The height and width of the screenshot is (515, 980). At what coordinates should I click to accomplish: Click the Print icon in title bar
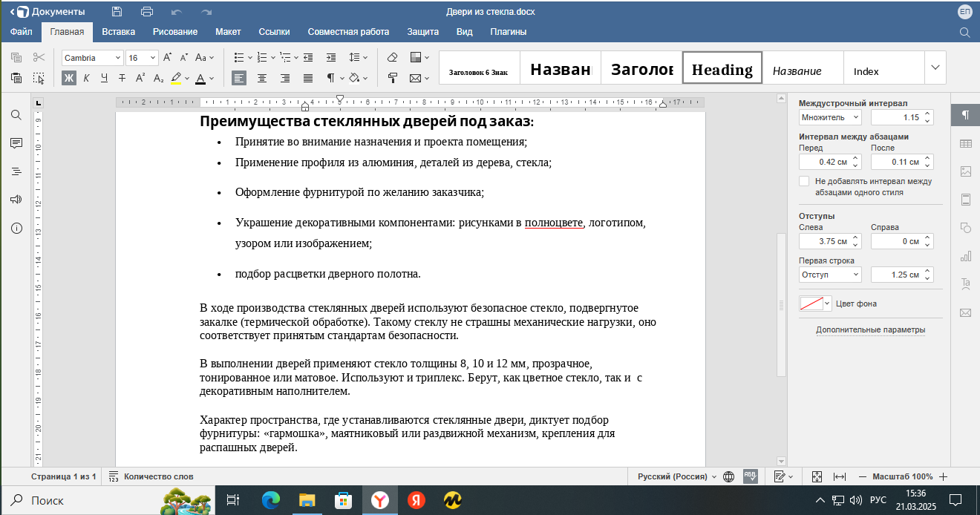point(147,12)
